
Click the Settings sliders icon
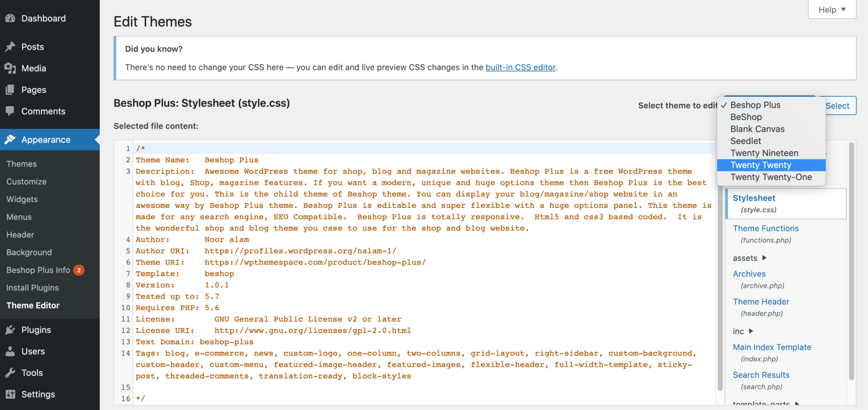click(x=10, y=394)
